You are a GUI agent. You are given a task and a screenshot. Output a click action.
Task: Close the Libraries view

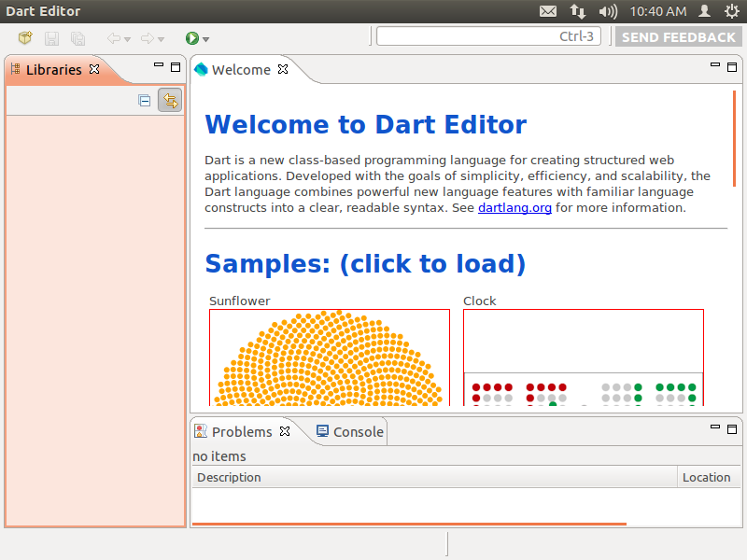(94, 69)
